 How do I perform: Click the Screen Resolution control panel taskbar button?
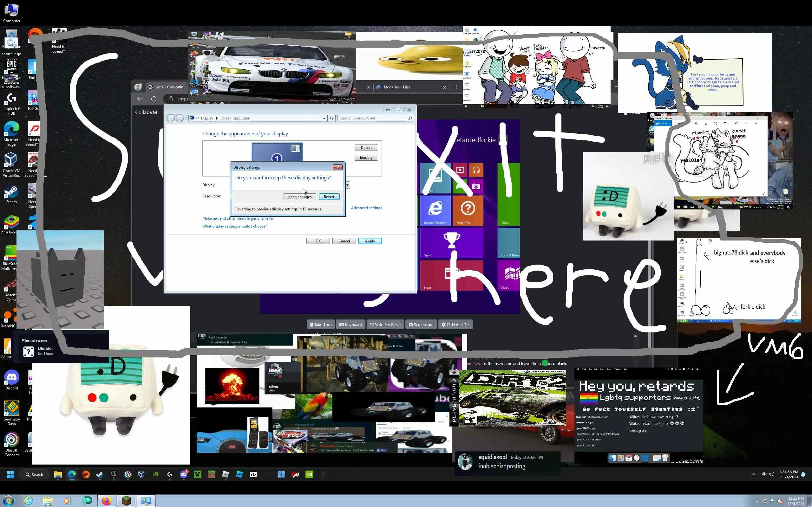[146, 501]
